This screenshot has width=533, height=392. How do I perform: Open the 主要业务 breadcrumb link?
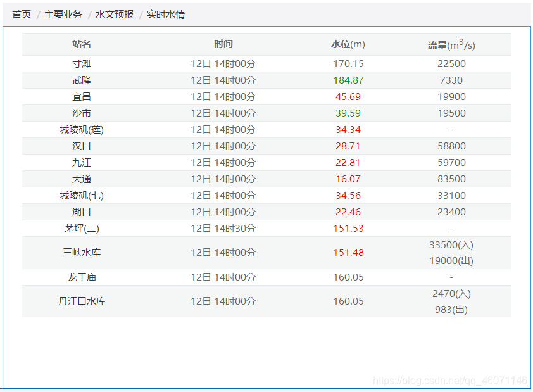coord(63,15)
